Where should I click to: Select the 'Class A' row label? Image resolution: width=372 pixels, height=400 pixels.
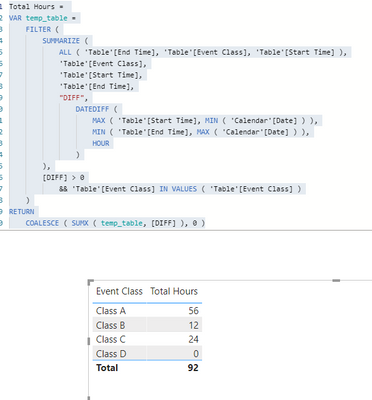point(111,311)
